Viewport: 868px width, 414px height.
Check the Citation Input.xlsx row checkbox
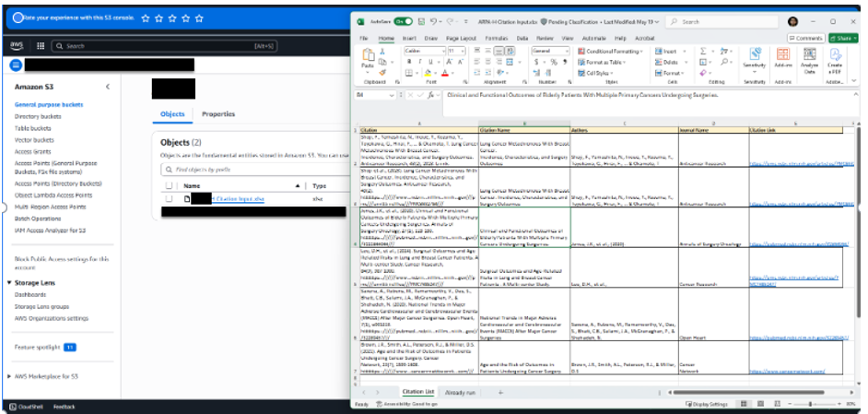pyautogui.click(x=169, y=199)
